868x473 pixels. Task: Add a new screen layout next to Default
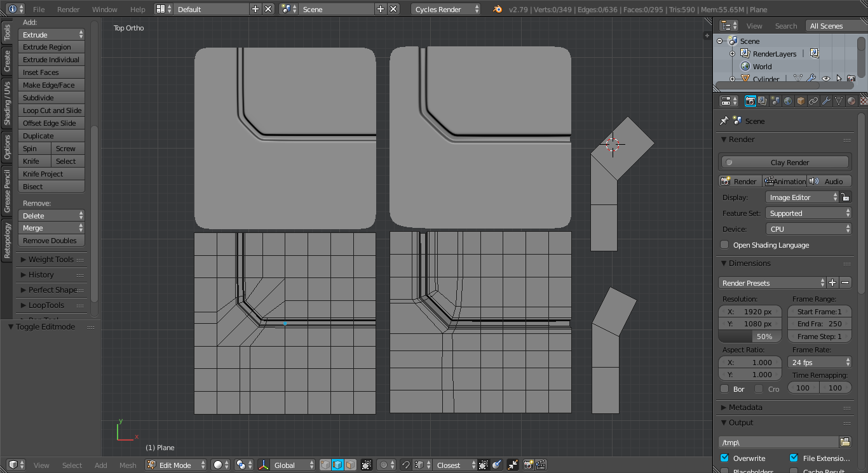pos(255,9)
